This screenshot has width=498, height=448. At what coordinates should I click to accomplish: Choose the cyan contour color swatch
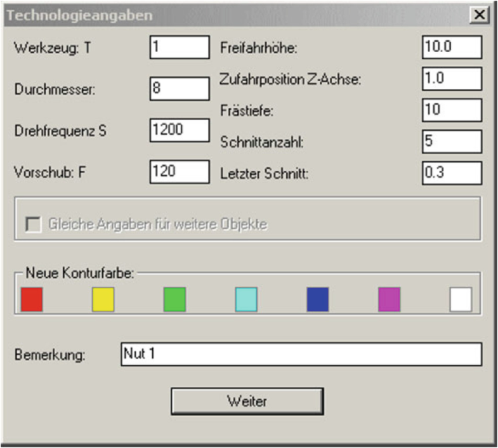point(246,300)
